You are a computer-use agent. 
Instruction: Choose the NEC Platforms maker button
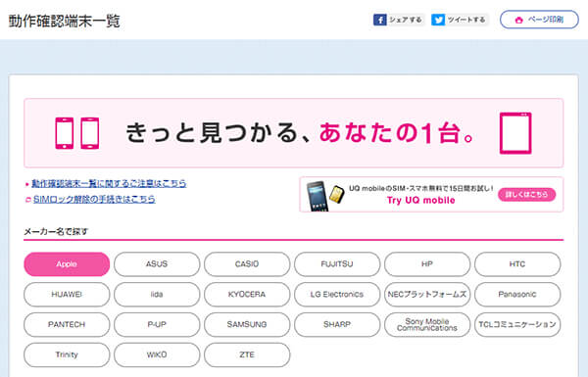click(427, 295)
